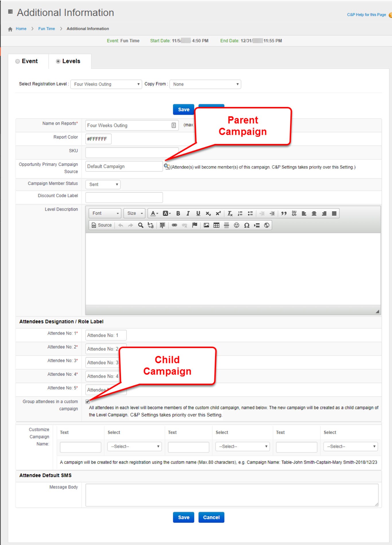Click the editor resize handle

[377, 312]
